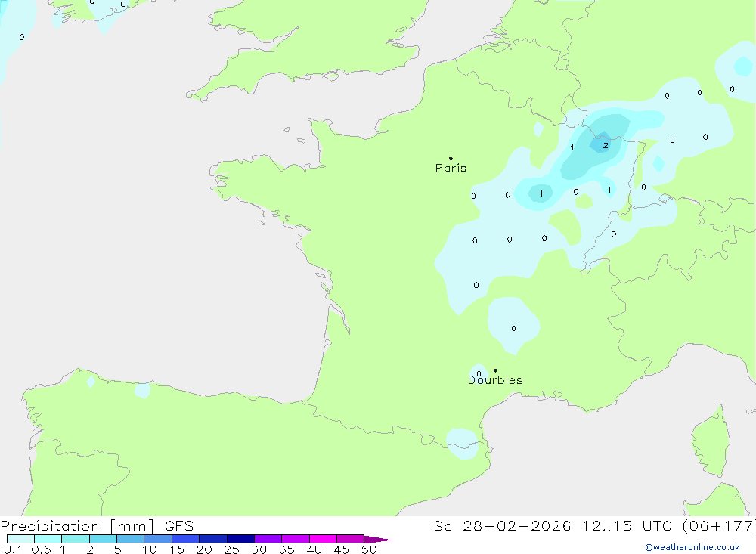Click the Paris city marker dot
756x554 pixels.
[451, 159]
